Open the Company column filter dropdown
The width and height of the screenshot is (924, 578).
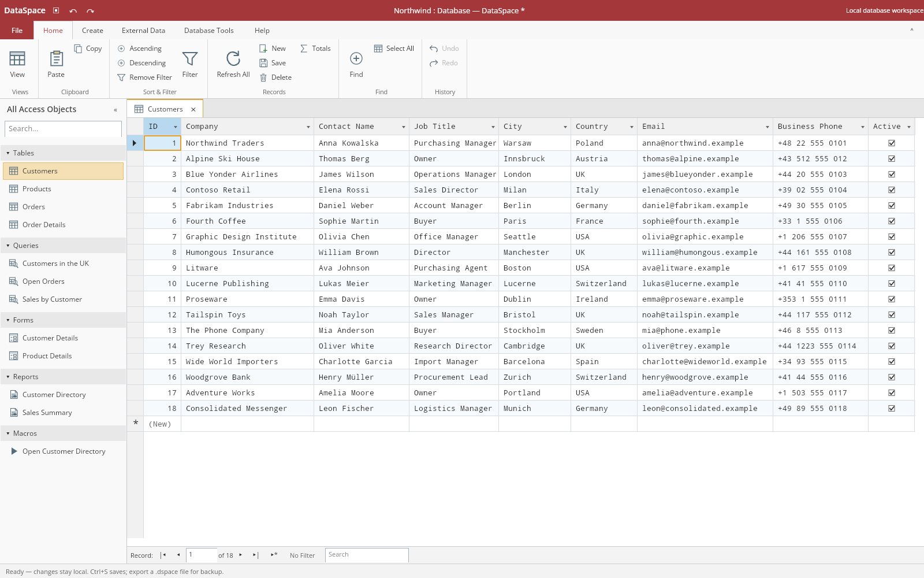(x=308, y=127)
